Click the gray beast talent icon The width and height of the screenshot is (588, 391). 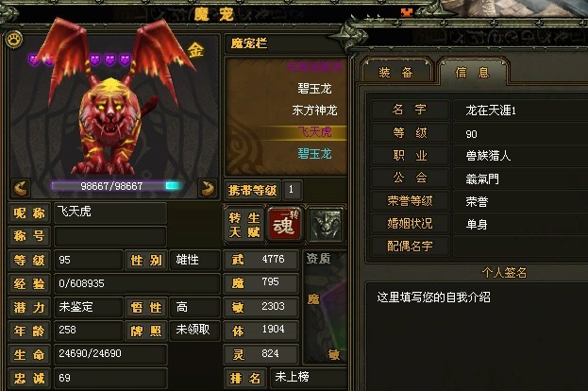(325, 225)
